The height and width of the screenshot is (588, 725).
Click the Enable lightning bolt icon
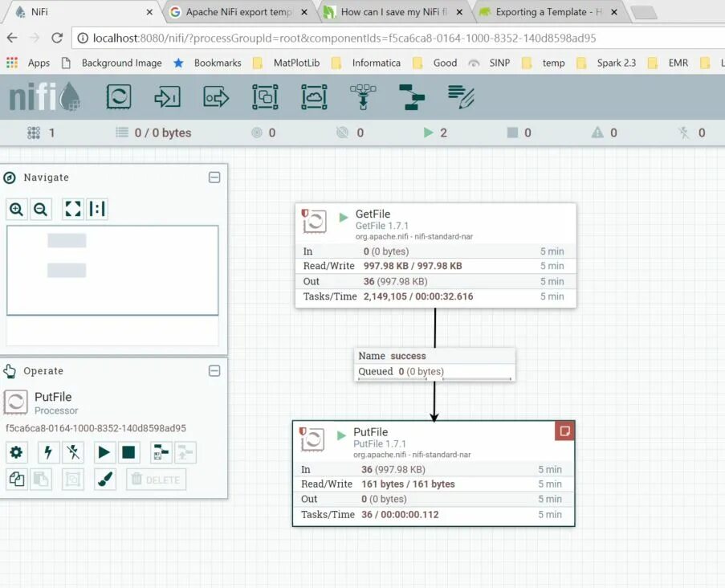48,452
